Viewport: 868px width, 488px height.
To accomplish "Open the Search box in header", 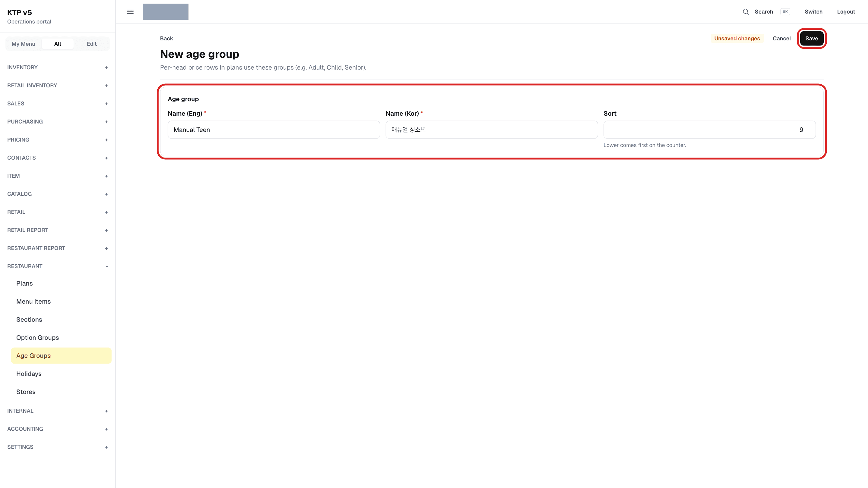I will (x=766, y=12).
